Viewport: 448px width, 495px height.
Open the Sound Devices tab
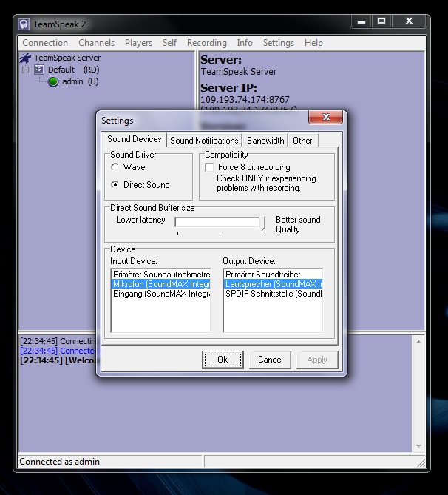click(134, 139)
